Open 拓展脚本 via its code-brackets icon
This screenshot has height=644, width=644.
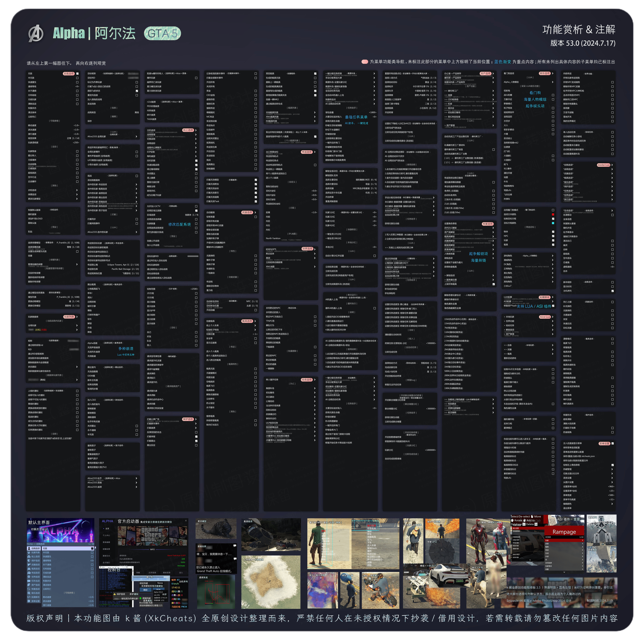coord(29,597)
